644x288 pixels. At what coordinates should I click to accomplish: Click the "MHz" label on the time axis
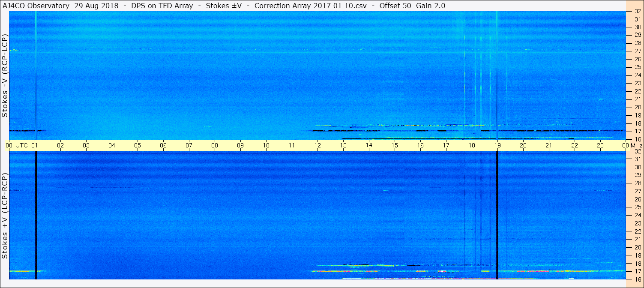(x=636, y=145)
